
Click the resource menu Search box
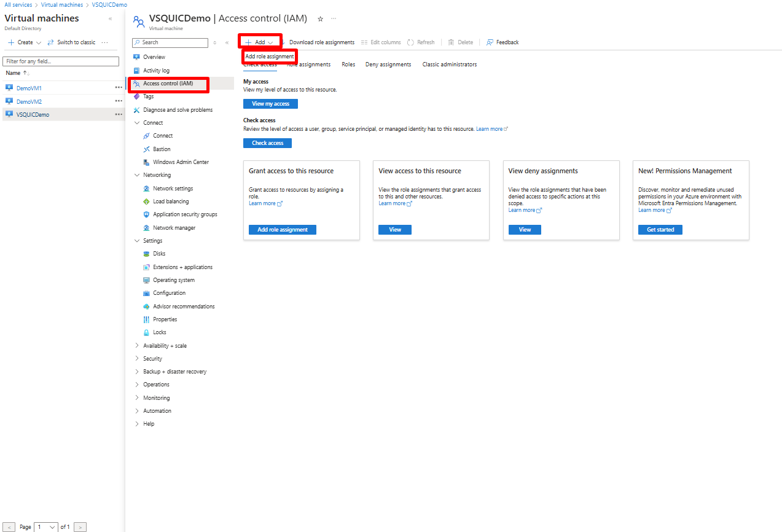pyautogui.click(x=170, y=42)
